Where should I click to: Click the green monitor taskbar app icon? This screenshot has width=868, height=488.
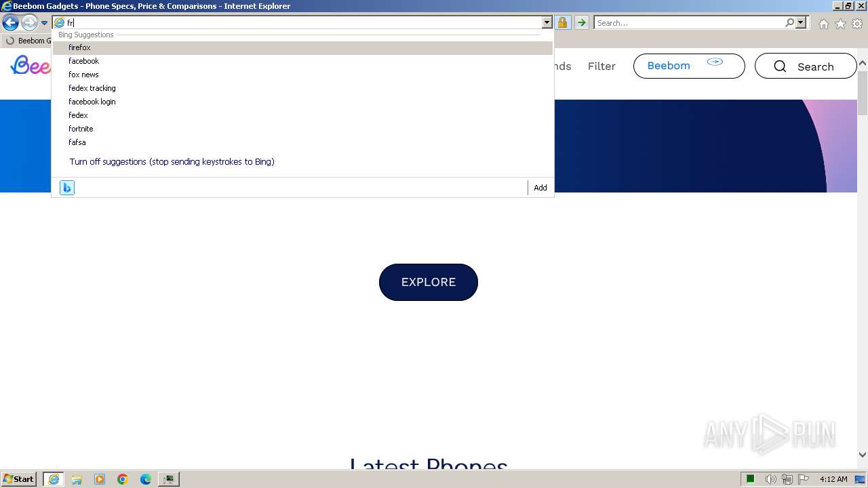tap(168, 479)
